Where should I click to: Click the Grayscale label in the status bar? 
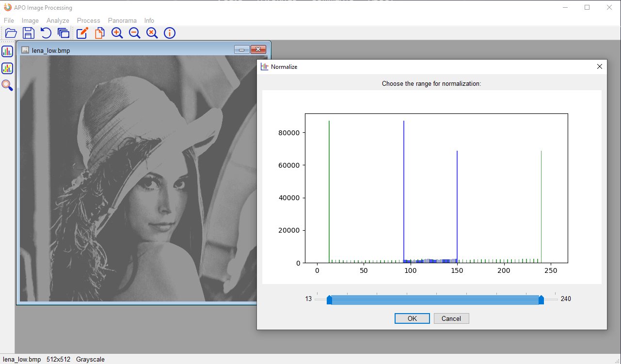[90, 360]
